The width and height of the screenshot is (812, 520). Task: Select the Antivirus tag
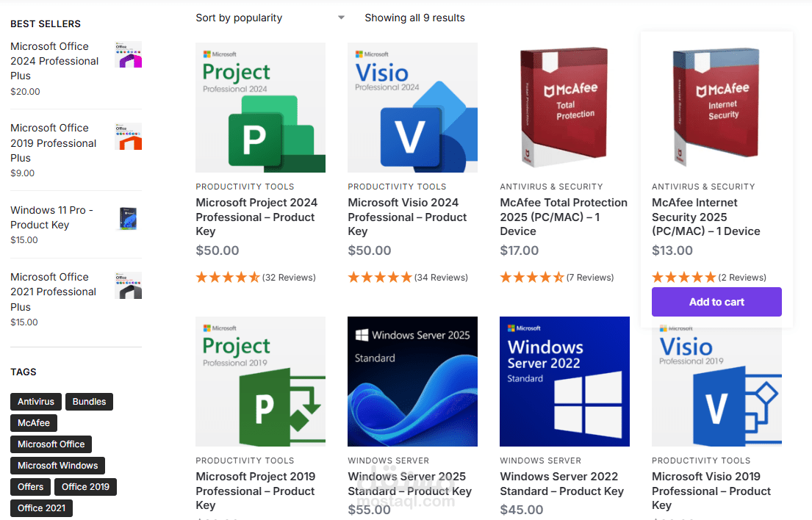[x=36, y=402]
